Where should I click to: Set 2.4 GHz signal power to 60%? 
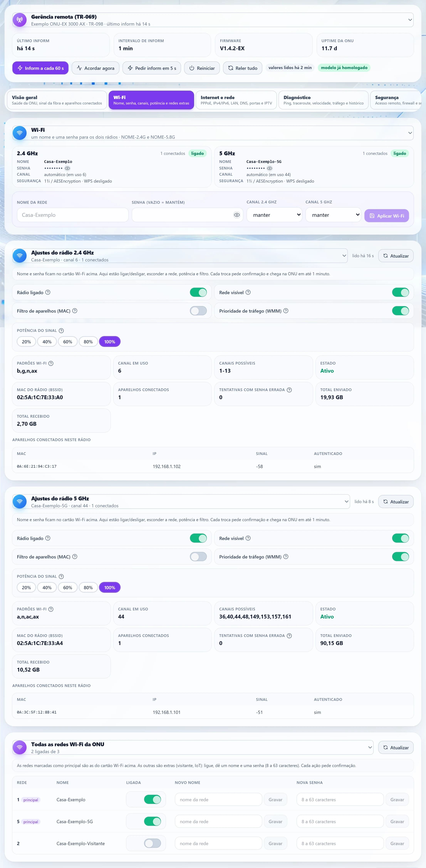(68, 342)
